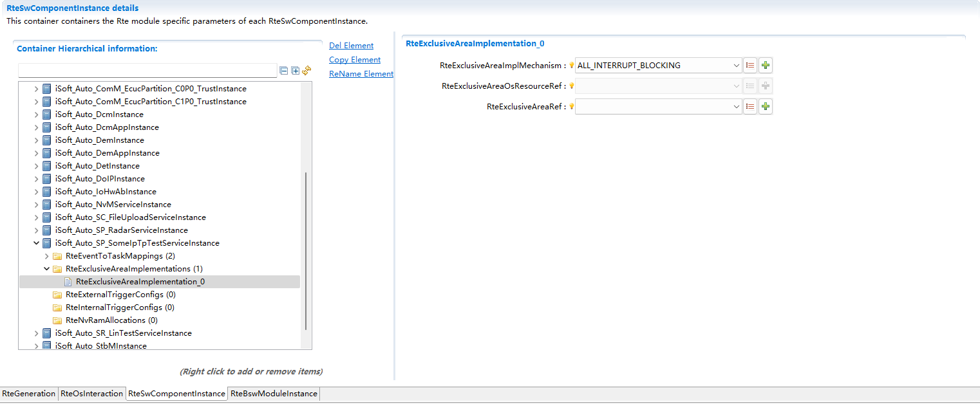Click the refresh tree icon

pyautogui.click(x=306, y=71)
